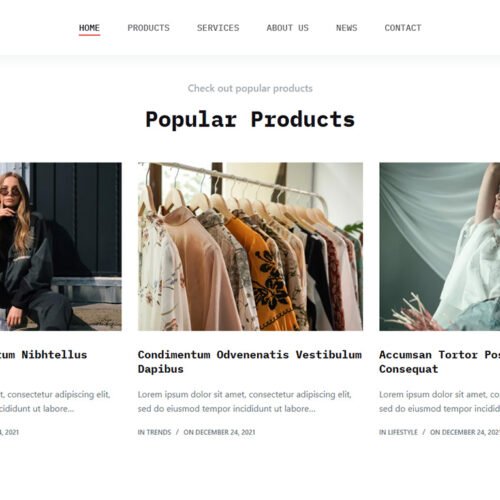Open the Services menu item
500x500 pixels.
tap(218, 28)
